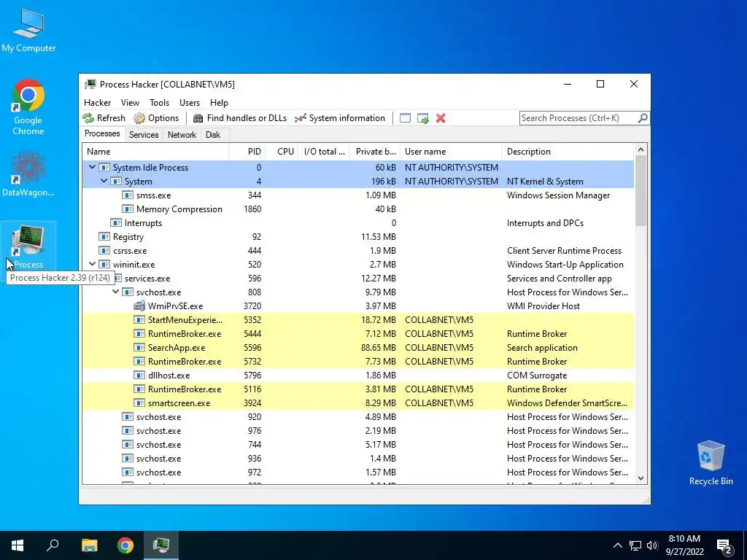Switch to the Services tab

144,135
